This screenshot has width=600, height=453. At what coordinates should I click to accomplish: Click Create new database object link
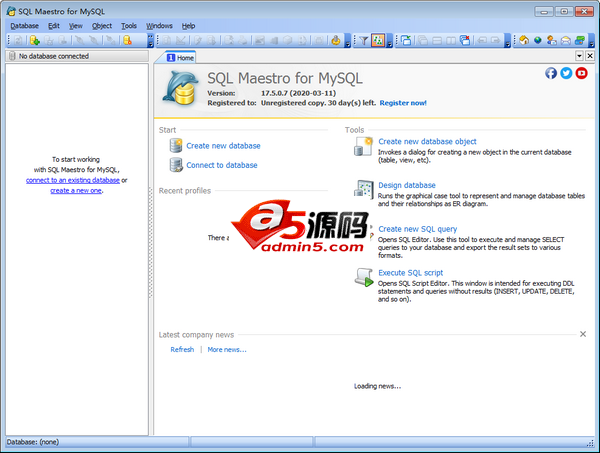tap(427, 142)
